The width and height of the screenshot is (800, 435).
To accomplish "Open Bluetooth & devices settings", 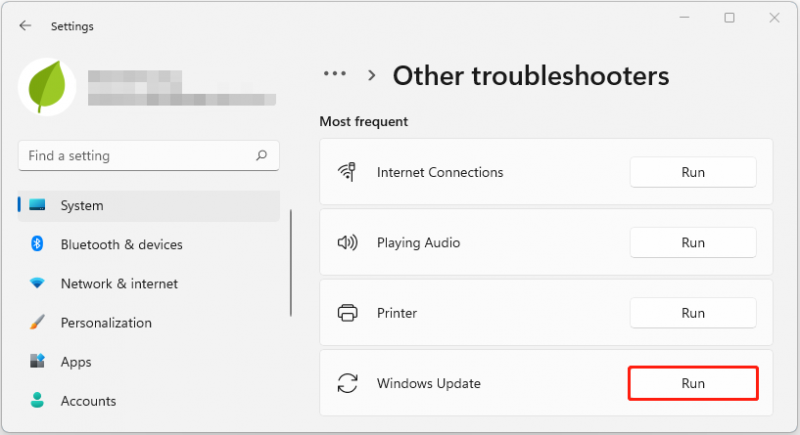I will (x=148, y=244).
